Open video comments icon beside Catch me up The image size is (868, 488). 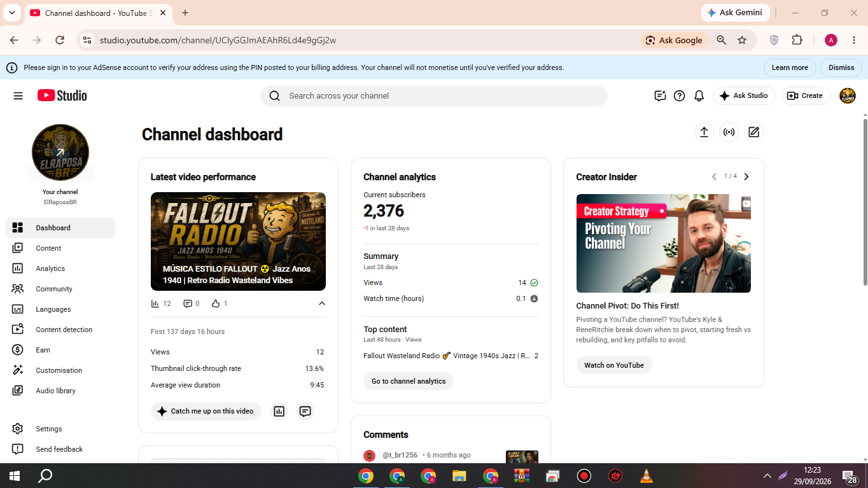(305, 411)
